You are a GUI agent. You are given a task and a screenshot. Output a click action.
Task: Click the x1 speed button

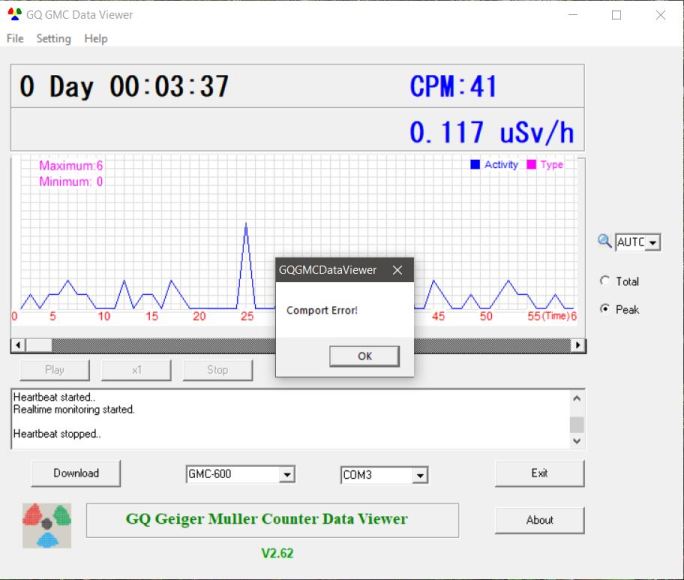136,370
